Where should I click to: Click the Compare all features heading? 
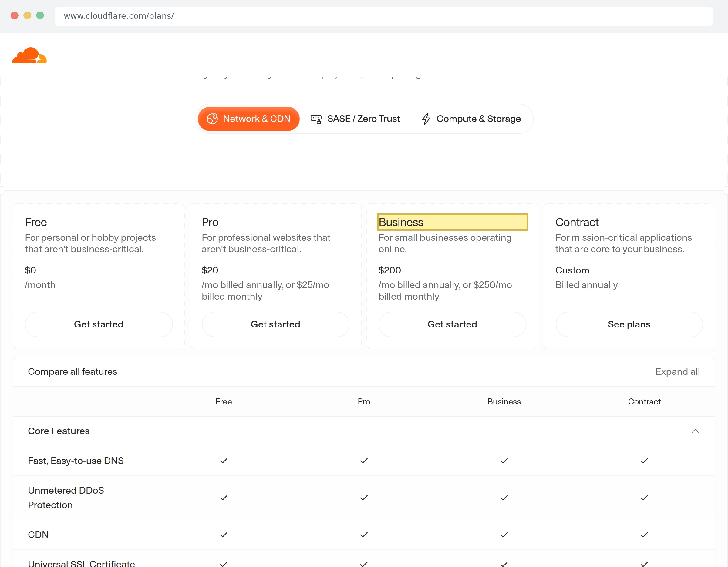(x=73, y=371)
